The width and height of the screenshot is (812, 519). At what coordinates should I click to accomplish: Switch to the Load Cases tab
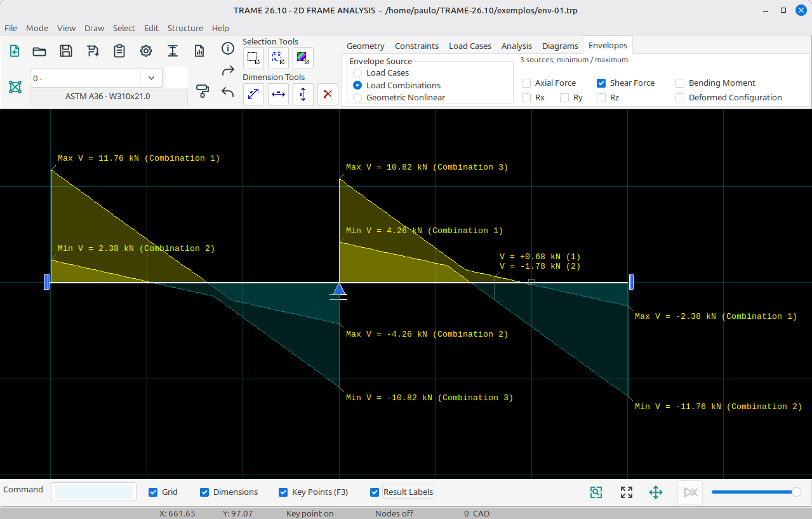click(470, 46)
